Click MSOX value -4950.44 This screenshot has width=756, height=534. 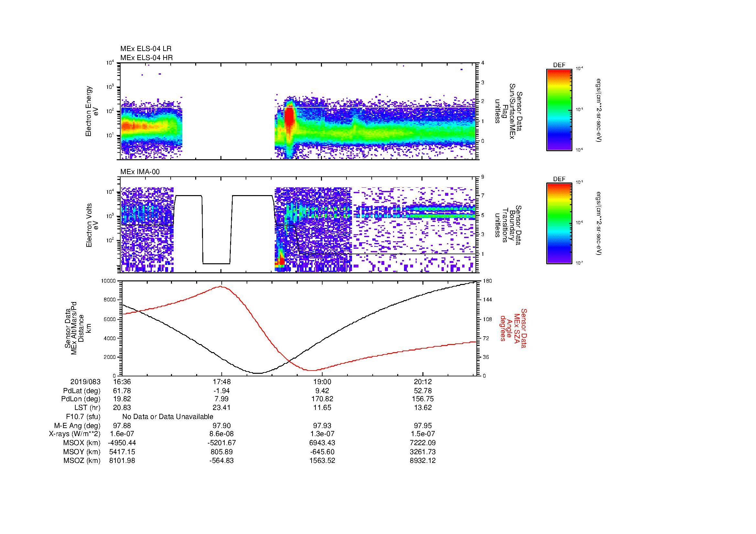coord(122,443)
